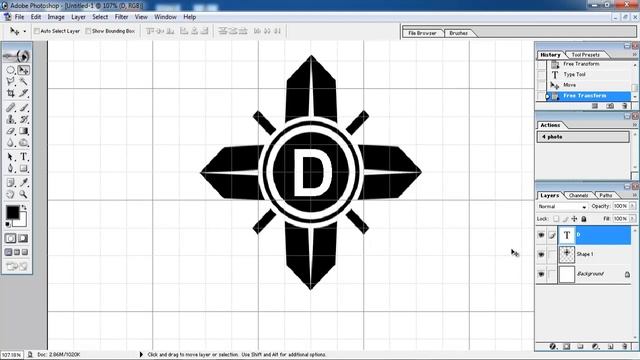Image resolution: width=640 pixels, height=360 pixels.
Task: Open the Brushes palette tab
Action: 458,33
